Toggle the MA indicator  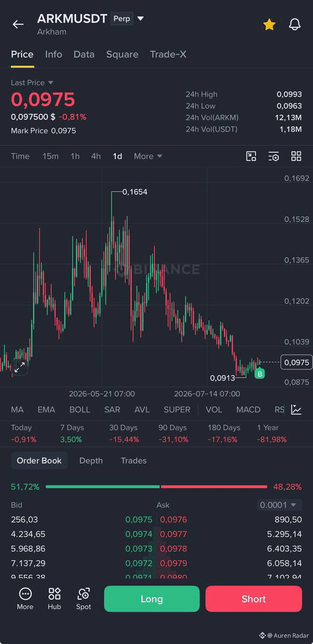17,410
